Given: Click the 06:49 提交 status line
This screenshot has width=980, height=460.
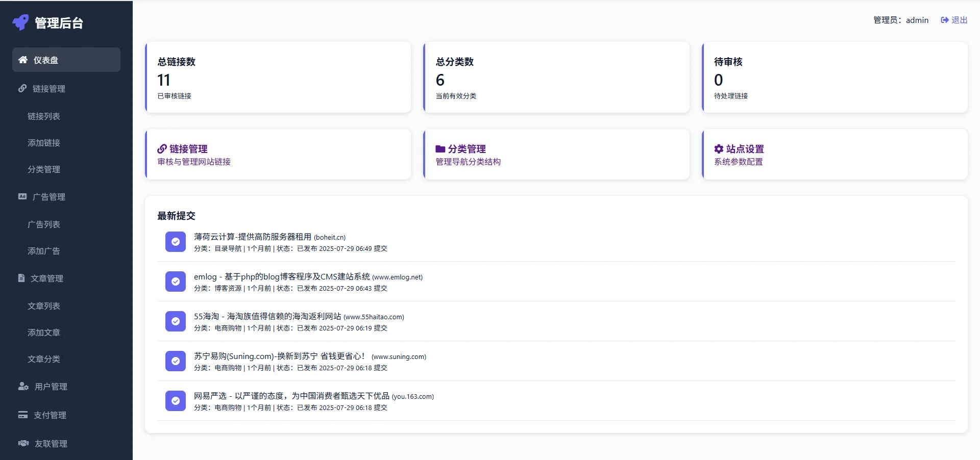Looking at the screenshot, I should point(290,249).
